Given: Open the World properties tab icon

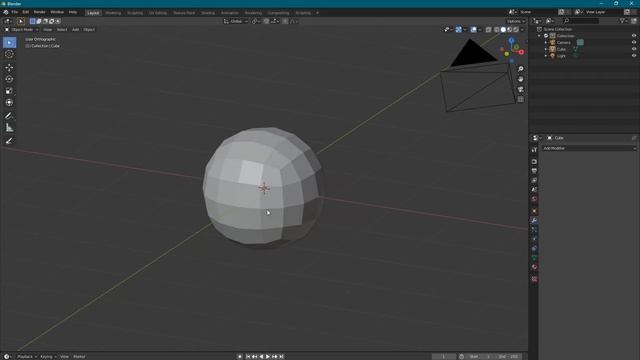Looking at the screenshot, I should point(534,199).
